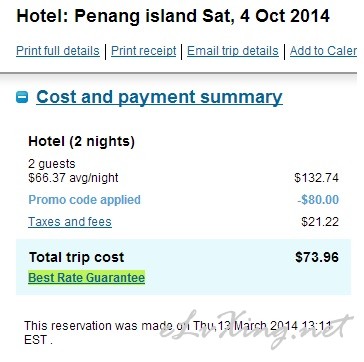Click the Print full details link
Image resolution: width=364 pixels, height=362 pixels.
(58, 51)
